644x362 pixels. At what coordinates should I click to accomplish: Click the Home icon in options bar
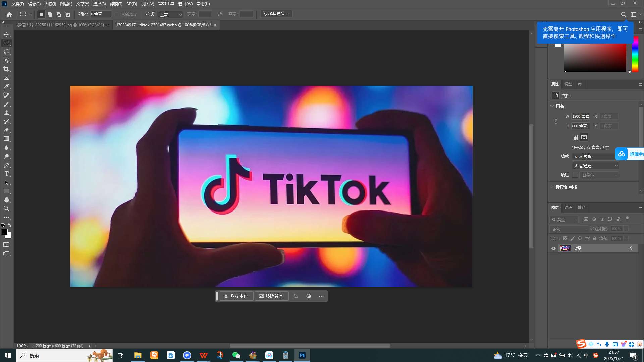point(9,14)
